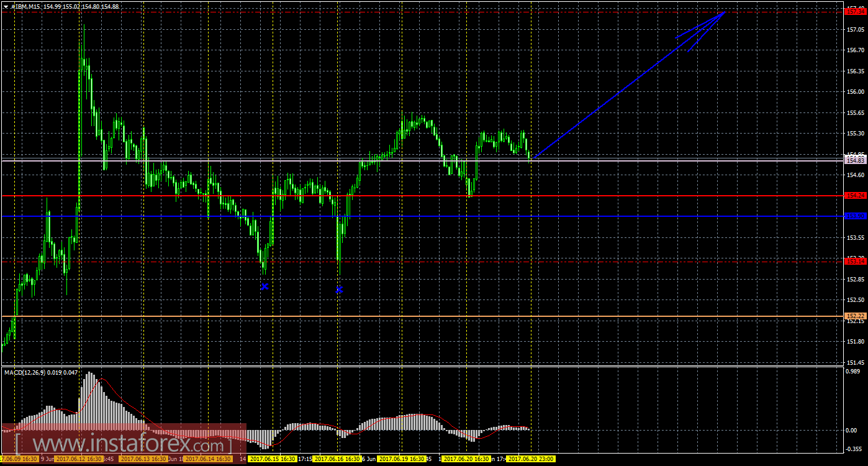The height and width of the screenshot is (466, 868).
Task: Select the 154.24 red level label
Action: click(x=856, y=195)
